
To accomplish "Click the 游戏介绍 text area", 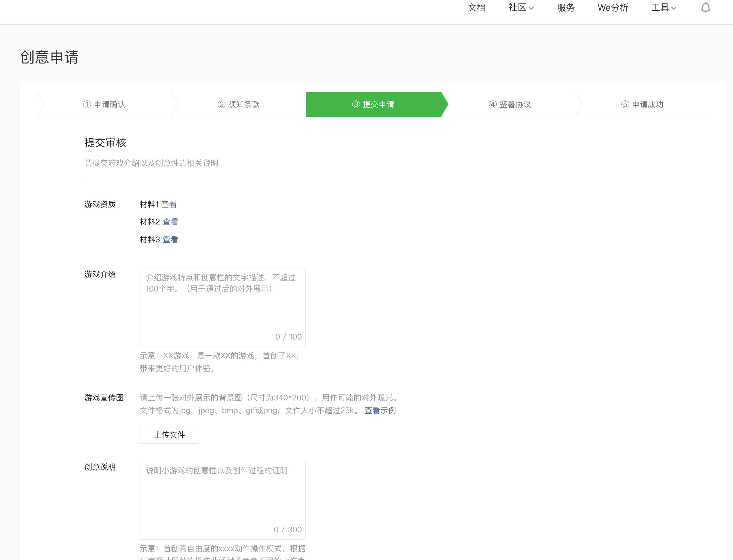I will (x=222, y=307).
